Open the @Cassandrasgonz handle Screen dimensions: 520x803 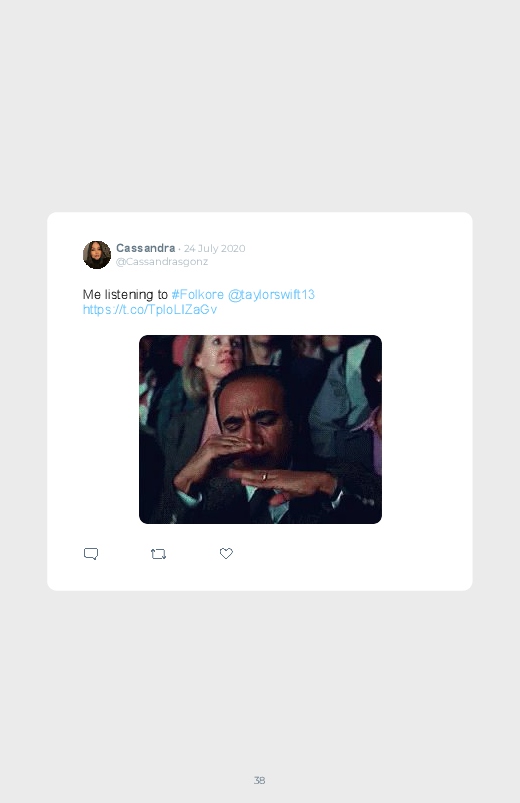pyautogui.click(x=162, y=262)
